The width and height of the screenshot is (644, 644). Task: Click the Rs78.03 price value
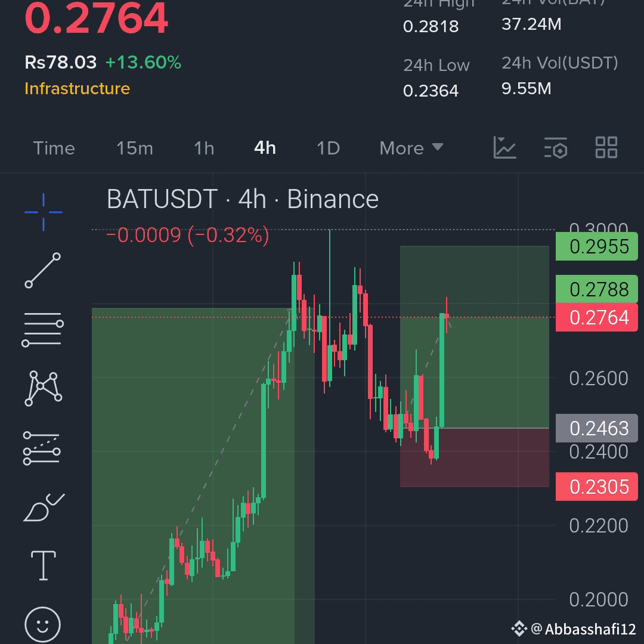pos(60,63)
